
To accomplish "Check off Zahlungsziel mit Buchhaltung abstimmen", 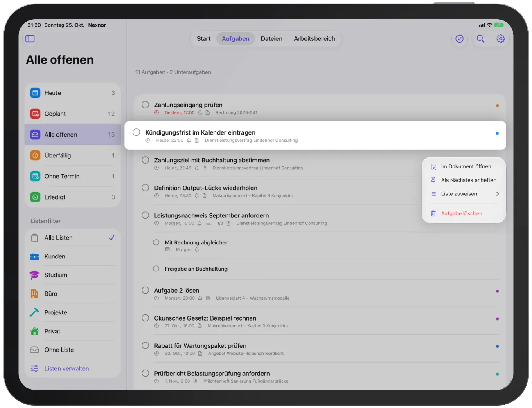I will click(x=145, y=160).
